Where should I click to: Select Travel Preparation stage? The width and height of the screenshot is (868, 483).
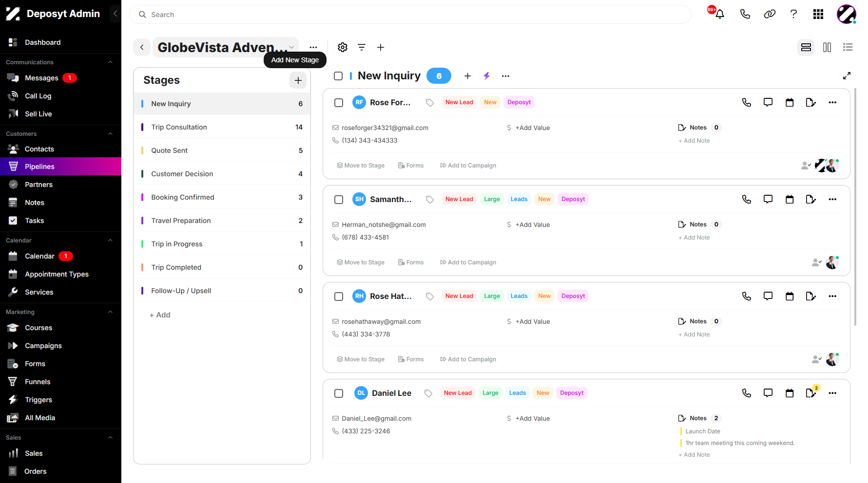tap(222, 221)
